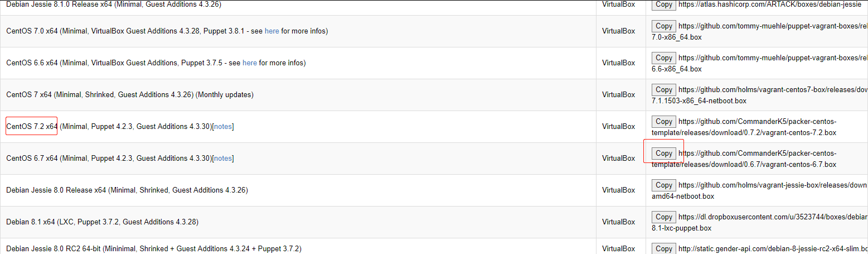The image size is (868, 254).
Task: Follow the 'here' link in CentOS 6.6 row
Action: pyautogui.click(x=249, y=63)
